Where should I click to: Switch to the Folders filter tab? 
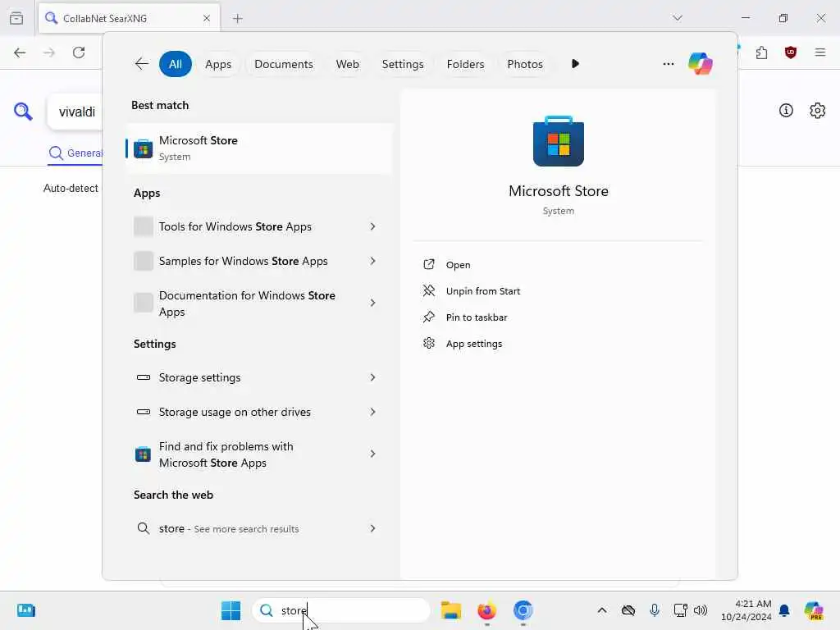coord(465,64)
